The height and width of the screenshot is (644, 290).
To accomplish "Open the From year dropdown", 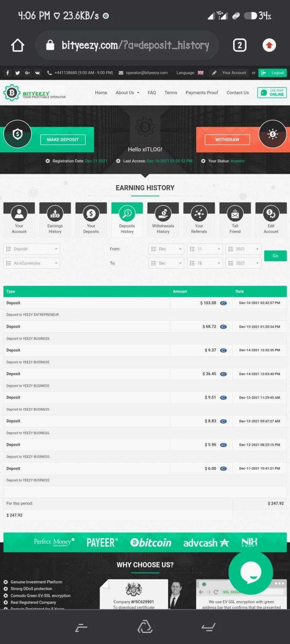I will (243, 249).
